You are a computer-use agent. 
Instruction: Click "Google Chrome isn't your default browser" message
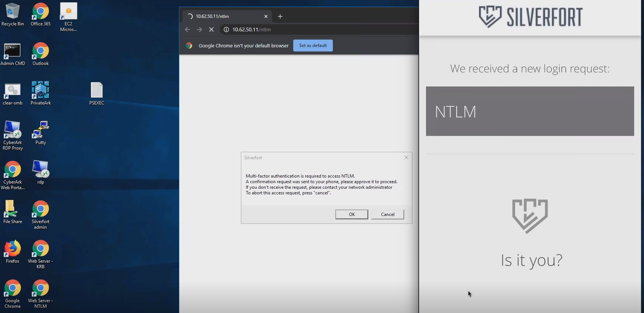pos(244,46)
